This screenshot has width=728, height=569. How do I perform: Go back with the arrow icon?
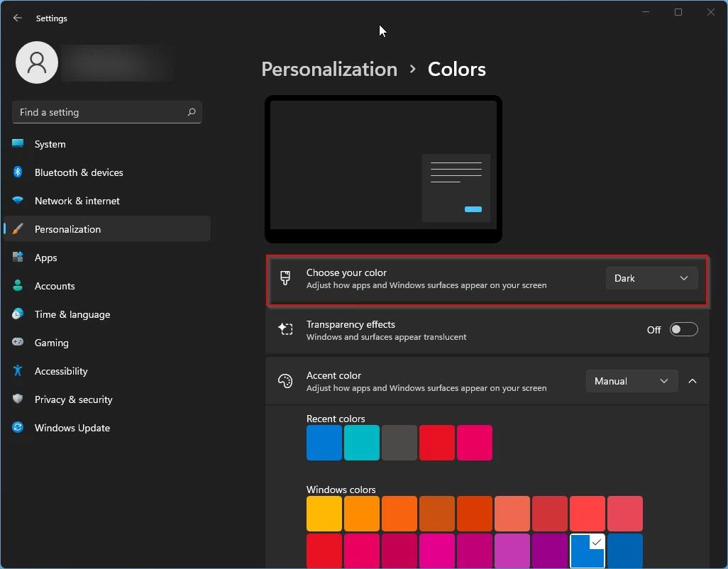[18, 18]
